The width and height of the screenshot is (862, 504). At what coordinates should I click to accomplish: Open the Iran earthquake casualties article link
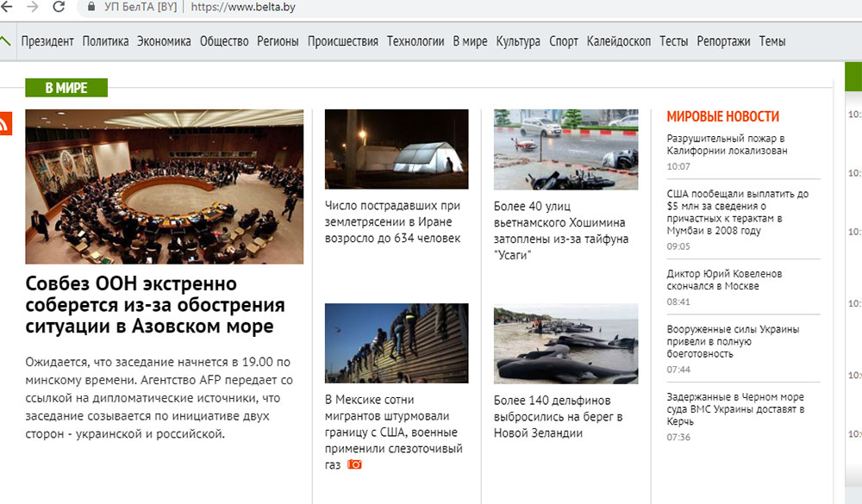coord(393,221)
